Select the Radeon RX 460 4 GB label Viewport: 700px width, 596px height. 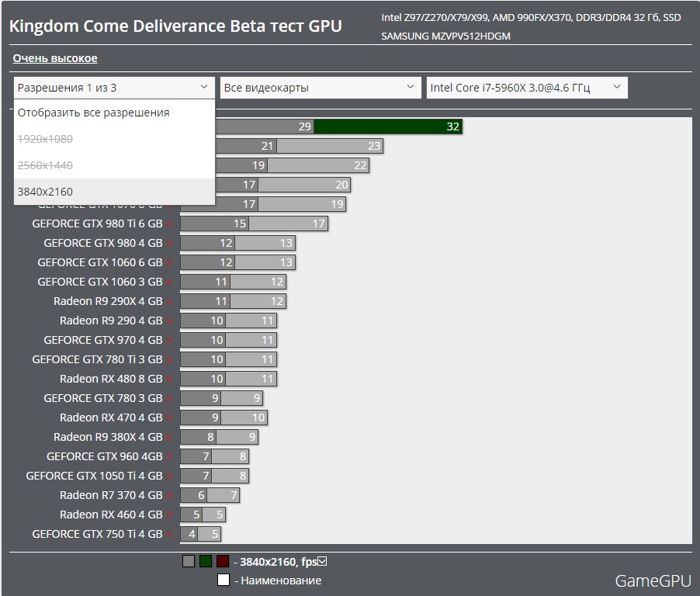coord(111,515)
